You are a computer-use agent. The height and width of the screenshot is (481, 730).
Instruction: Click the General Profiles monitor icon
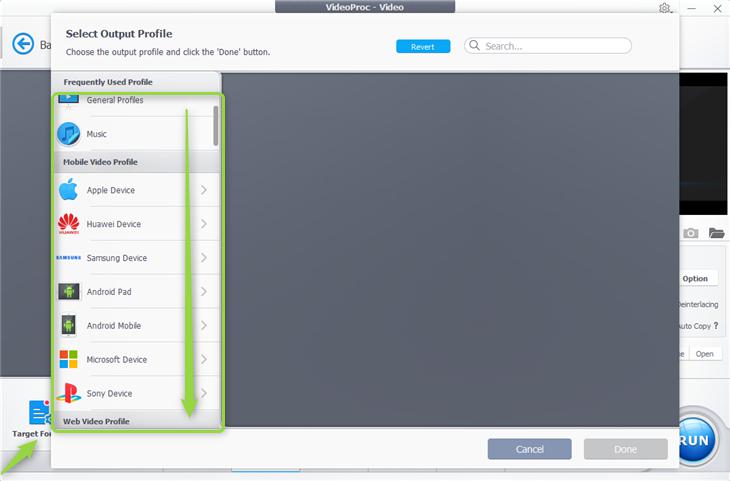coord(68,99)
